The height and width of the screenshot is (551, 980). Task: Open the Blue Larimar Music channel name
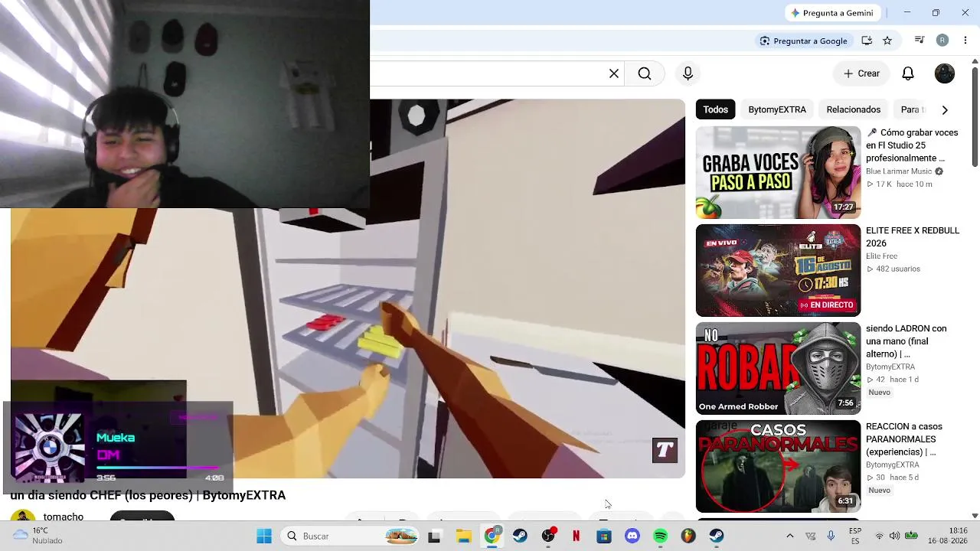tap(899, 171)
